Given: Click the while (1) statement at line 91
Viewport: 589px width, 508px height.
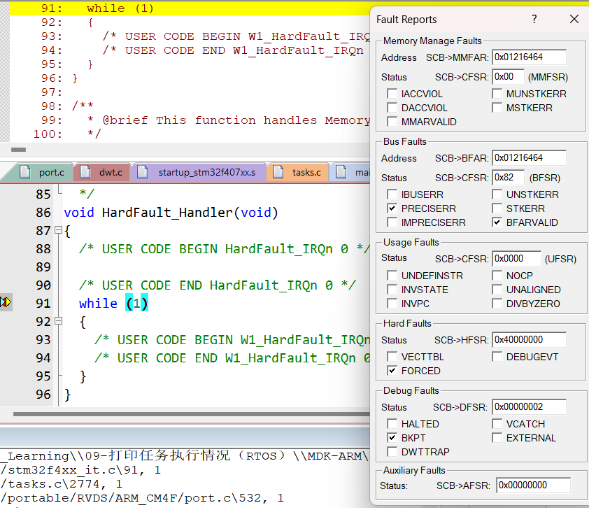Looking at the screenshot, I should (113, 303).
